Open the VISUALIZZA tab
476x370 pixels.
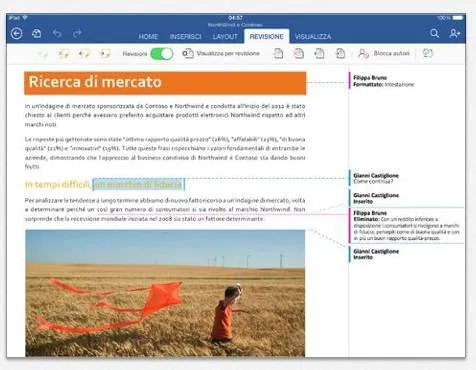[x=313, y=37]
